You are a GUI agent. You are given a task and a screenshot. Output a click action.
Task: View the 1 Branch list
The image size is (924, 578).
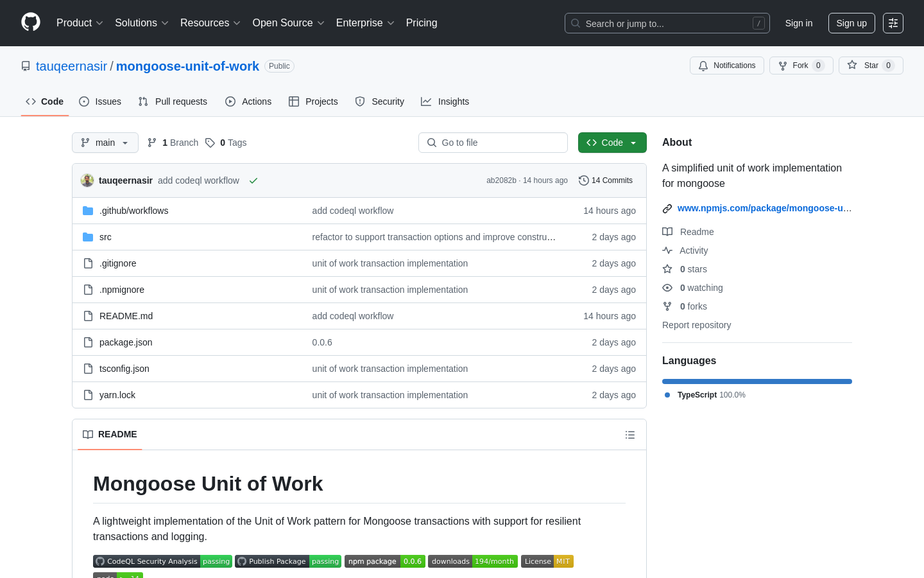coord(173,143)
